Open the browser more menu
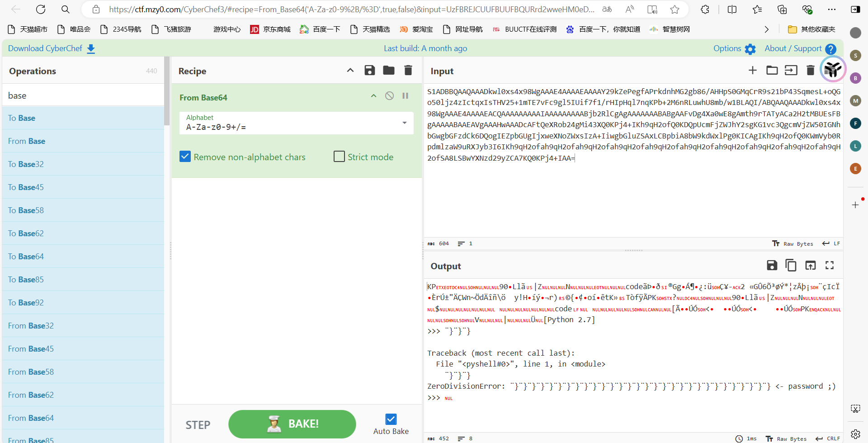Image resolution: width=868 pixels, height=443 pixels. coord(832,9)
